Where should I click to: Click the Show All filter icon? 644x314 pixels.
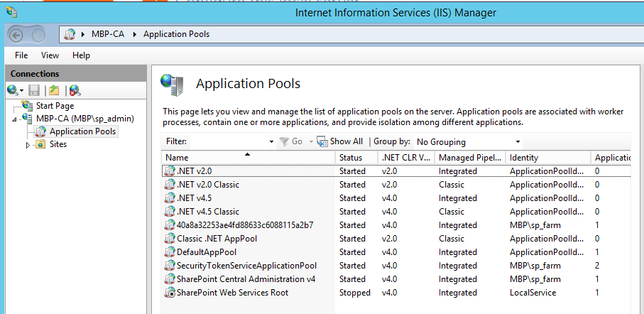pyautogui.click(x=322, y=141)
